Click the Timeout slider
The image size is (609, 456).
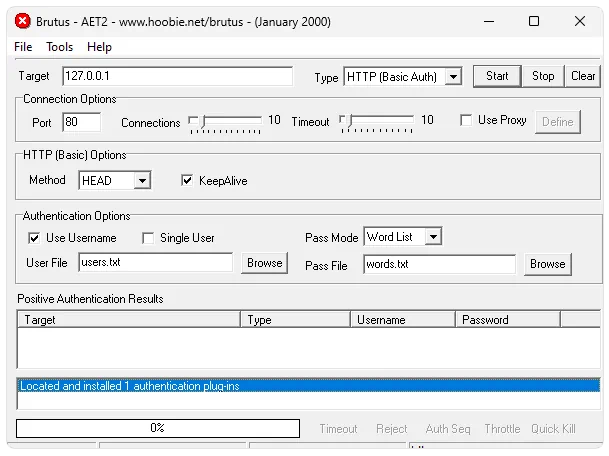coord(376,124)
